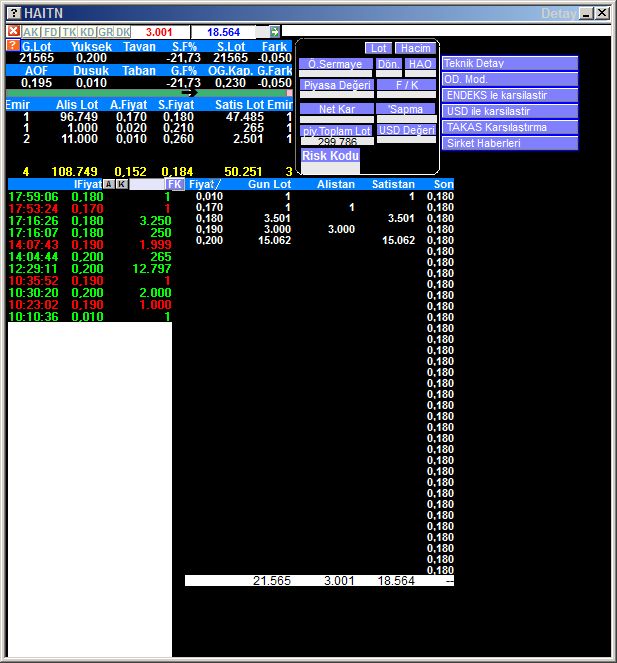Click the small K button near IFiyat

click(x=122, y=184)
